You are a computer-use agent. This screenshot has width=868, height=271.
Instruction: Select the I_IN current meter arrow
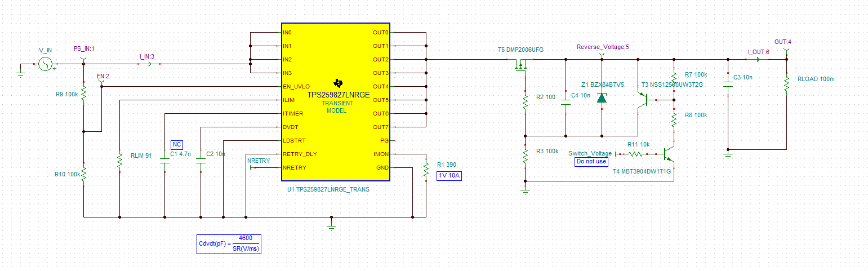pyautogui.click(x=149, y=64)
